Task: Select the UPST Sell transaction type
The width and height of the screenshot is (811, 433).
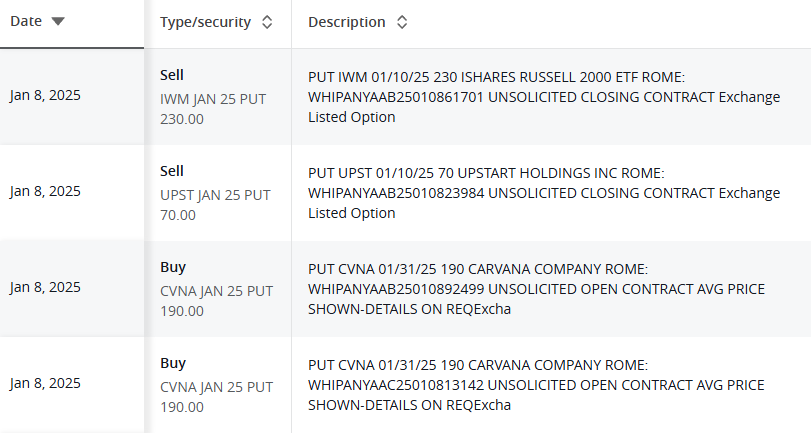Action: tap(172, 171)
